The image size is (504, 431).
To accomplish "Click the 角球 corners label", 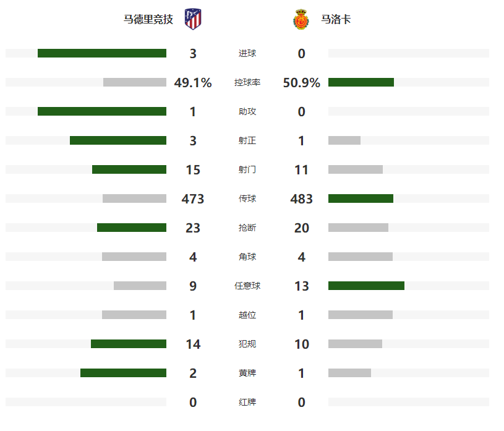I will pyautogui.click(x=247, y=257).
